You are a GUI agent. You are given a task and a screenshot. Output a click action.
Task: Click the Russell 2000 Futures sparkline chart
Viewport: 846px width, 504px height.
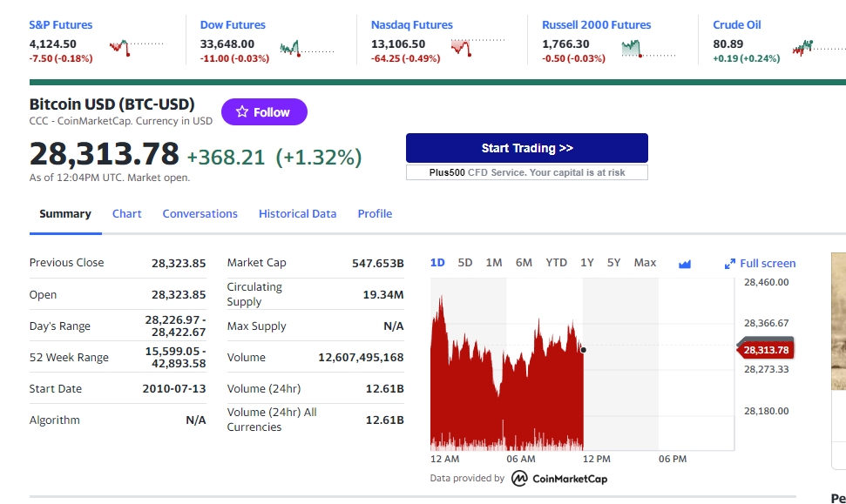tap(648, 49)
